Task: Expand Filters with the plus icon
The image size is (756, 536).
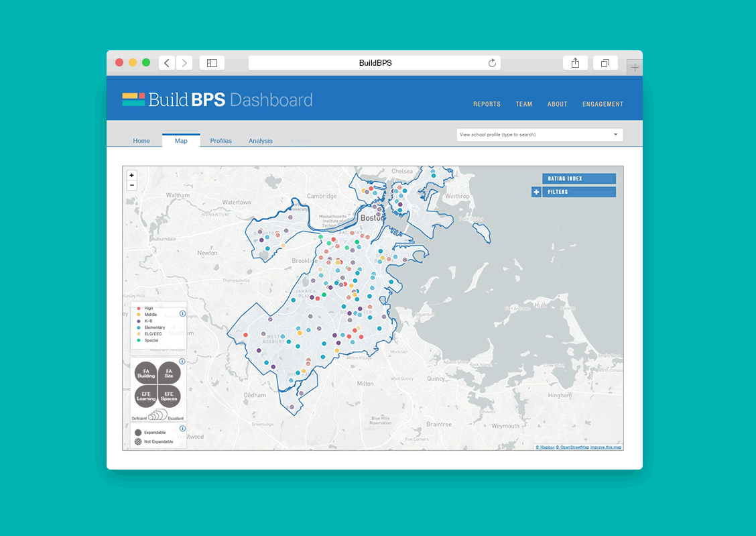Action: click(536, 192)
